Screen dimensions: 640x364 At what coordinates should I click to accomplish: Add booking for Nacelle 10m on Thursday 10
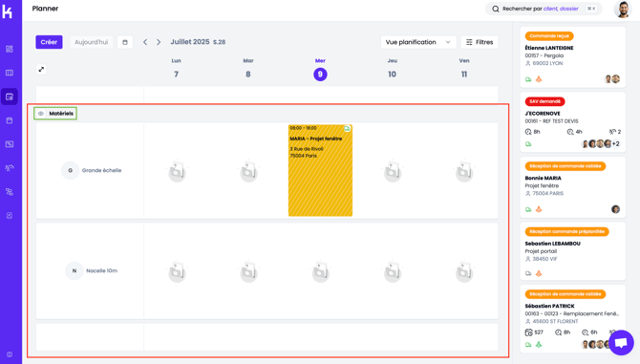click(393, 271)
